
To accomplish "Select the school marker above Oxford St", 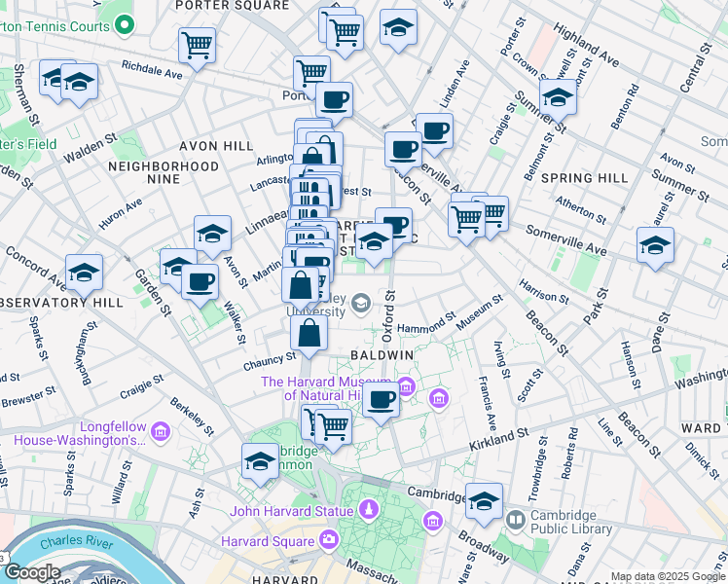I will (x=374, y=244).
